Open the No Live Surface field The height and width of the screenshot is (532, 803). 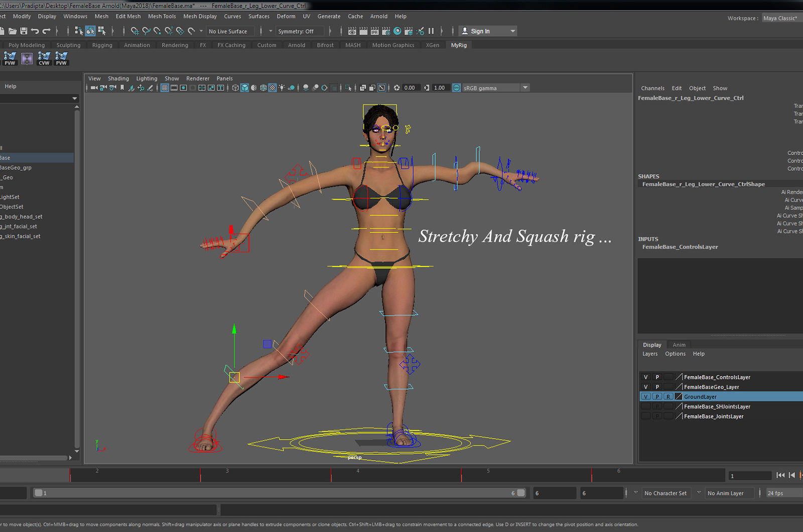[230, 31]
